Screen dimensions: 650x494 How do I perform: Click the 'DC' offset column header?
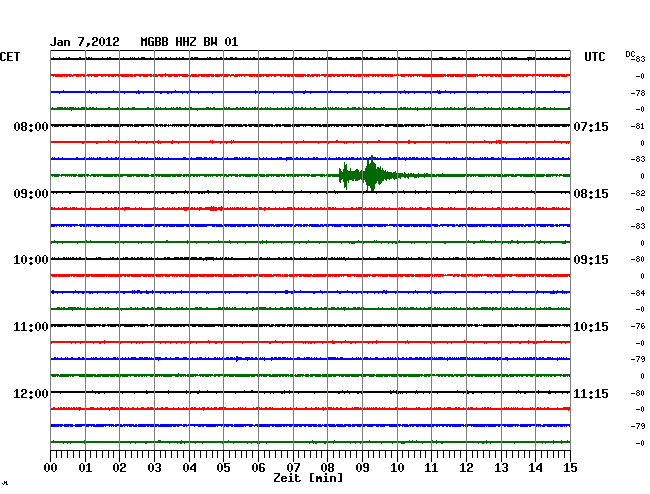[630, 54]
